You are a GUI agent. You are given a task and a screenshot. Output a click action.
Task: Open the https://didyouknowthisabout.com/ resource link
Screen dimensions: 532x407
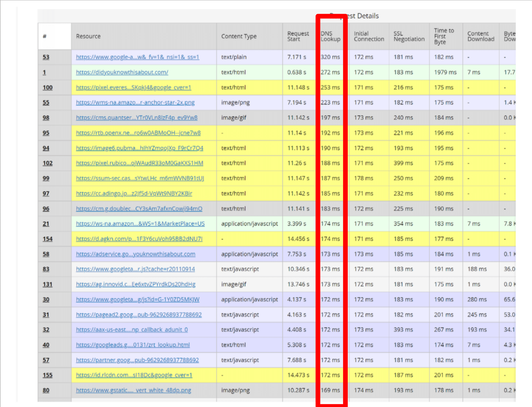coord(122,72)
